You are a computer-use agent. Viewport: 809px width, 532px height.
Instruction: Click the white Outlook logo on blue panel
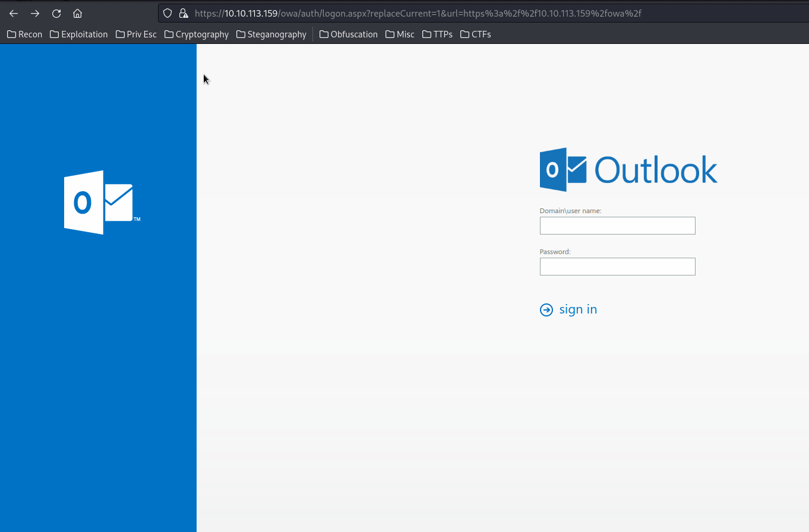click(102, 202)
